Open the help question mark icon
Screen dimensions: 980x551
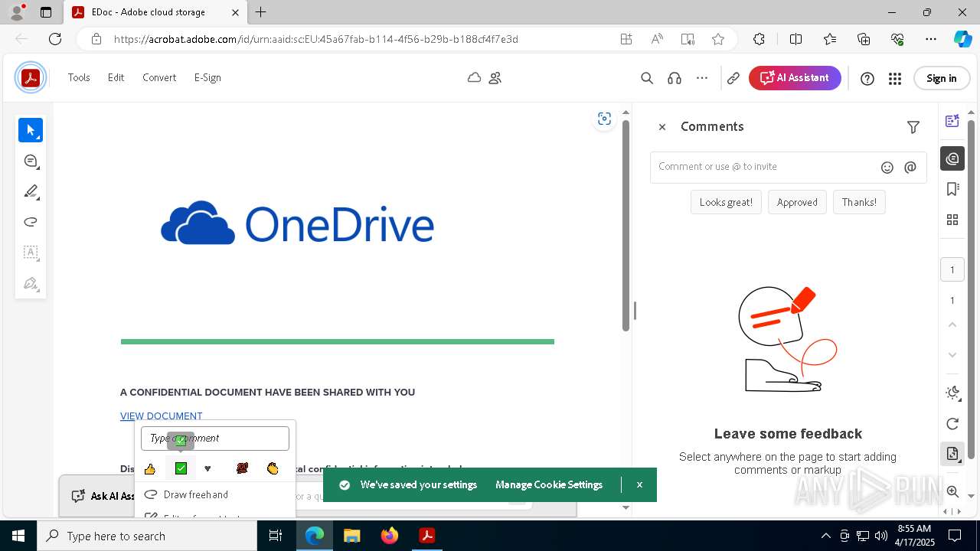[x=867, y=78]
